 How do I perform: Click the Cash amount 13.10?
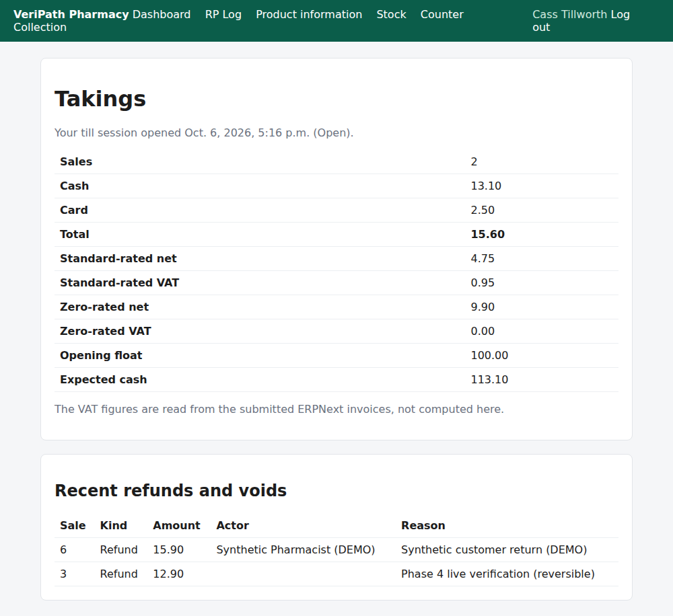(486, 186)
